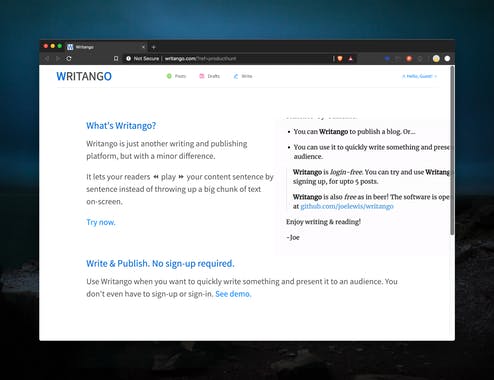
Task: Click the orange extension icon in the toolbar
Action: [409, 59]
